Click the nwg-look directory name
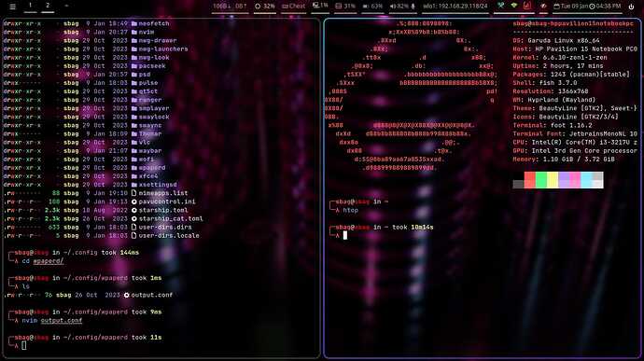Viewport: 644px width, 361px height. click(x=154, y=58)
